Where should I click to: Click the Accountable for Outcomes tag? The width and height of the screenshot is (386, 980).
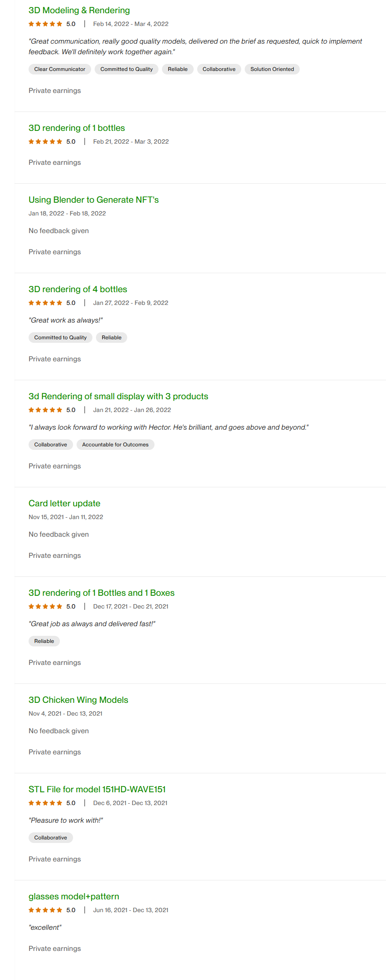pos(115,445)
